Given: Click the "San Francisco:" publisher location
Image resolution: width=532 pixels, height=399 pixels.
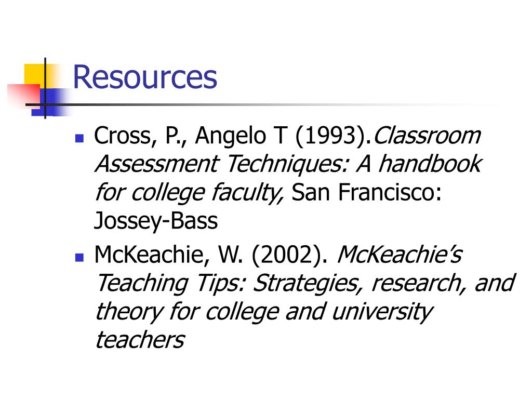Looking at the screenshot, I should pos(366,192).
